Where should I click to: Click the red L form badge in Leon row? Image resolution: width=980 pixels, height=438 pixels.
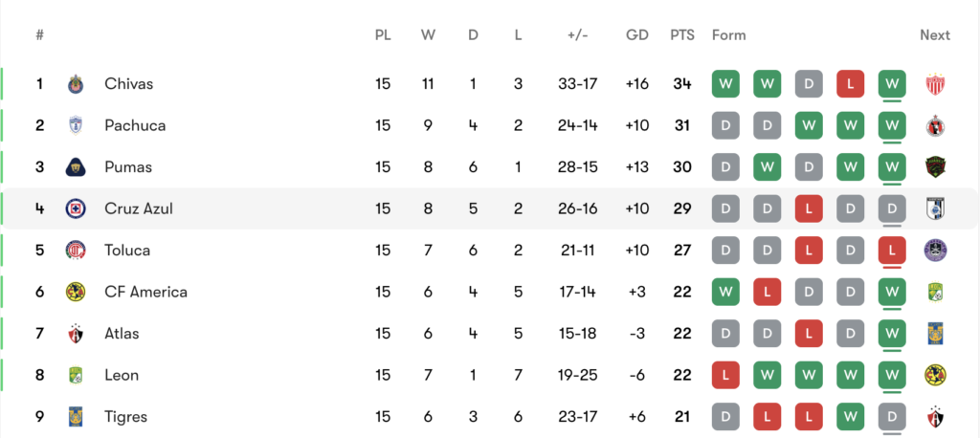725,375
